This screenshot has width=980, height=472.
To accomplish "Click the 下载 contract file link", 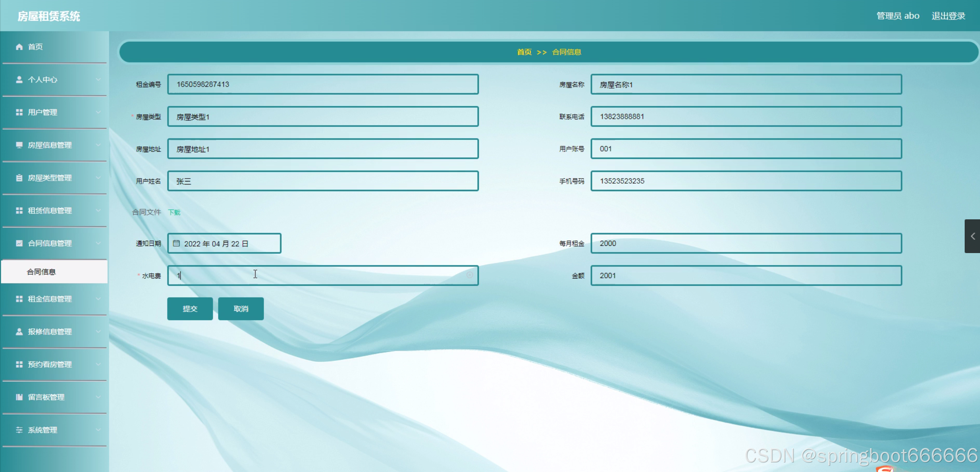I will tap(174, 212).
